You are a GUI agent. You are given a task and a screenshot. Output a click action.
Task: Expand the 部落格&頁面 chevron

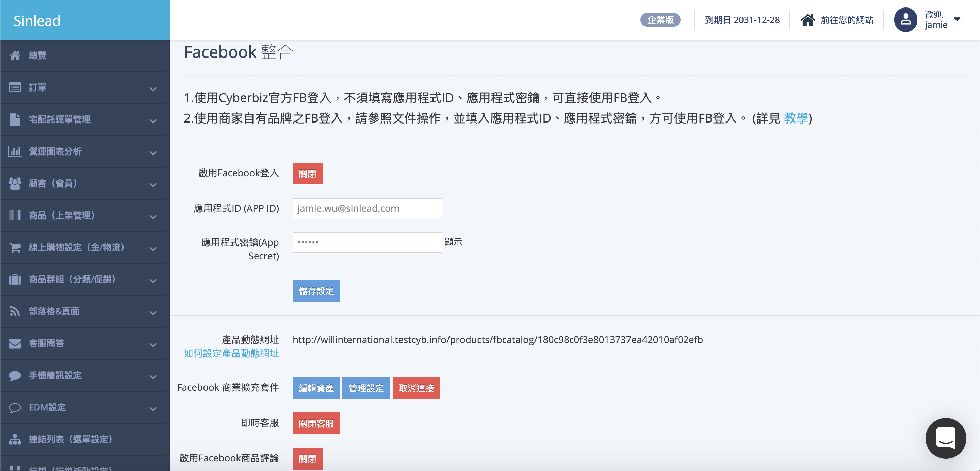(x=153, y=313)
